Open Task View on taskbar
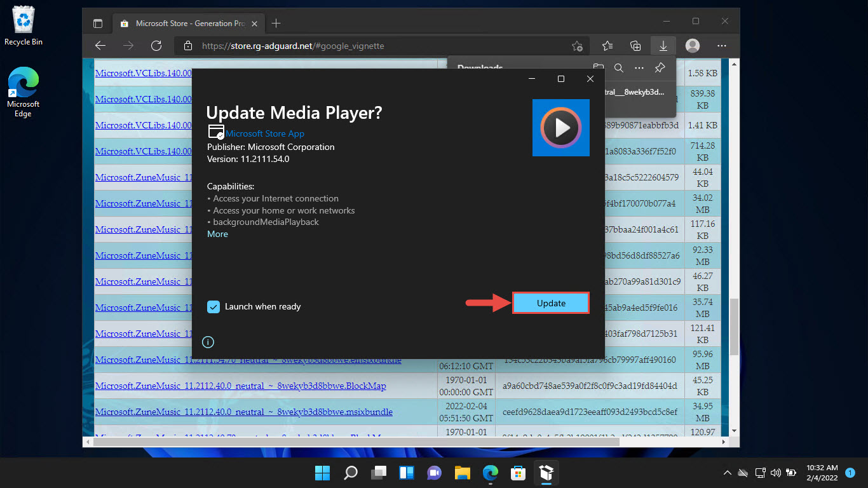Viewport: 868px width, 488px height. coord(379,473)
